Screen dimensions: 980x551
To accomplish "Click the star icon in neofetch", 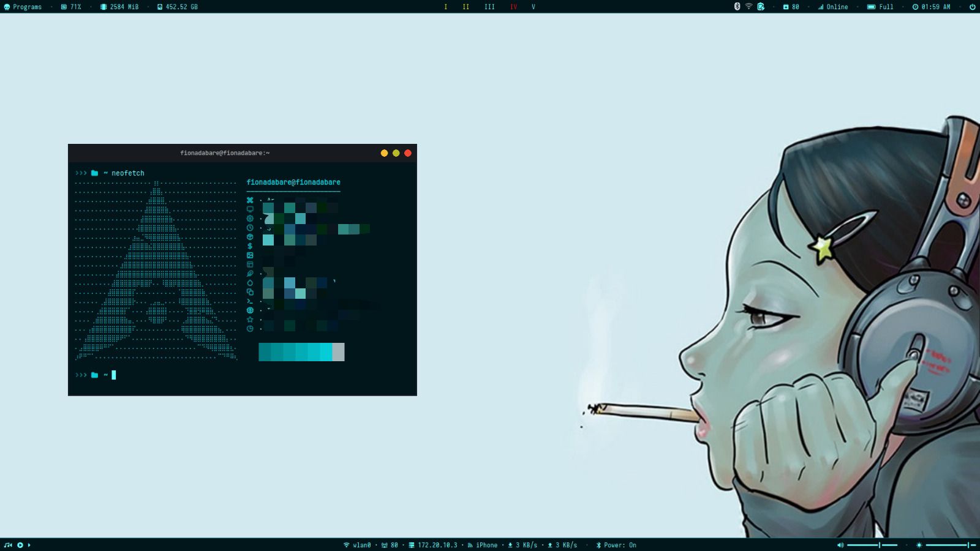I will (x=250, y=320).
